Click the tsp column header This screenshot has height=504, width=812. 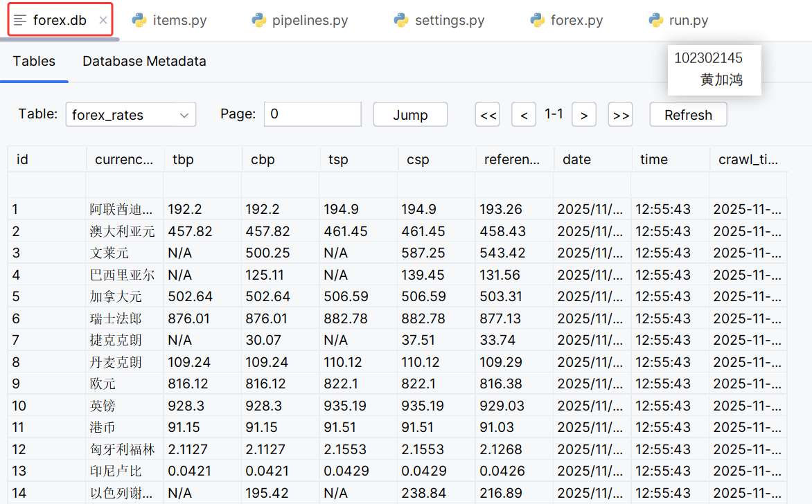[x=359, y=159]
